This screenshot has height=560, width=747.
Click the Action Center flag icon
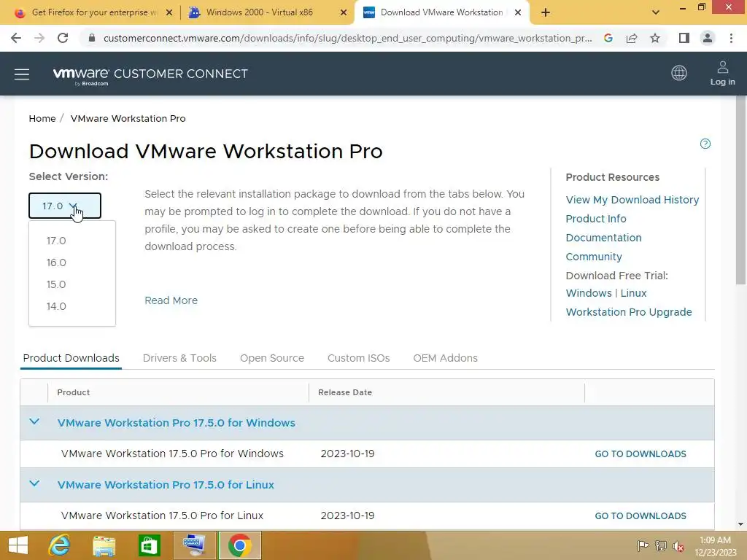[643, 545]
